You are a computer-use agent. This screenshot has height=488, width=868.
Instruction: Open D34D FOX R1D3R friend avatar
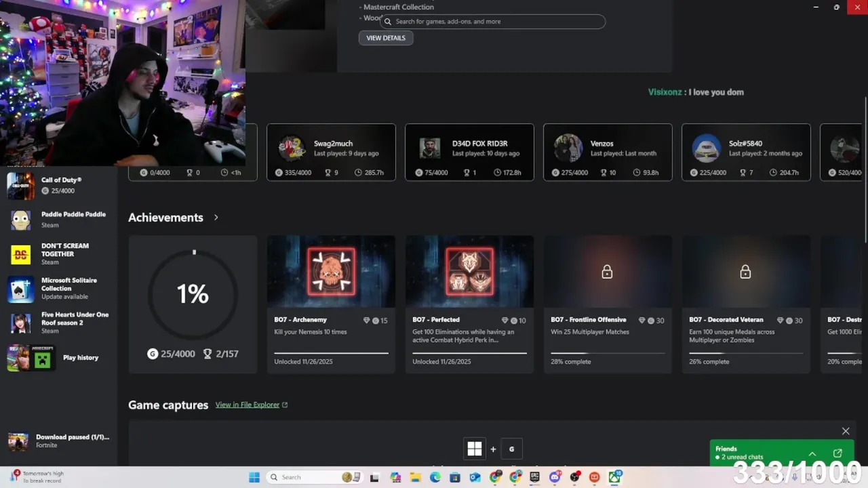[430, 147]
